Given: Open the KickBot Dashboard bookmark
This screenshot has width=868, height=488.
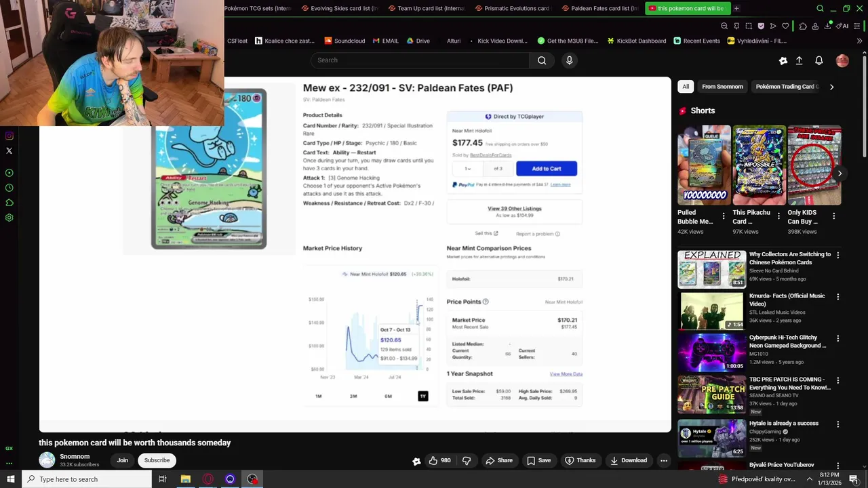Looking at the screenshot, I should point(637,41).
